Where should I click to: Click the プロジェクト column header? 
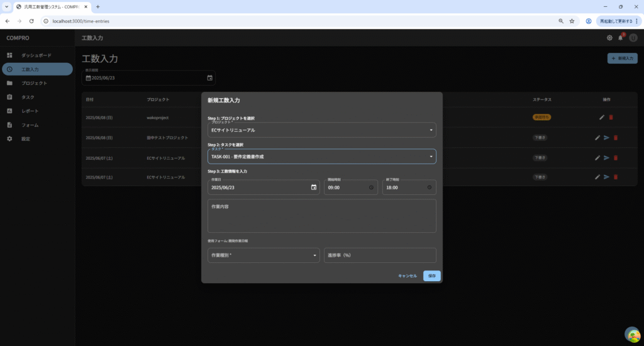pyautogui.click(x=158, y=99)
